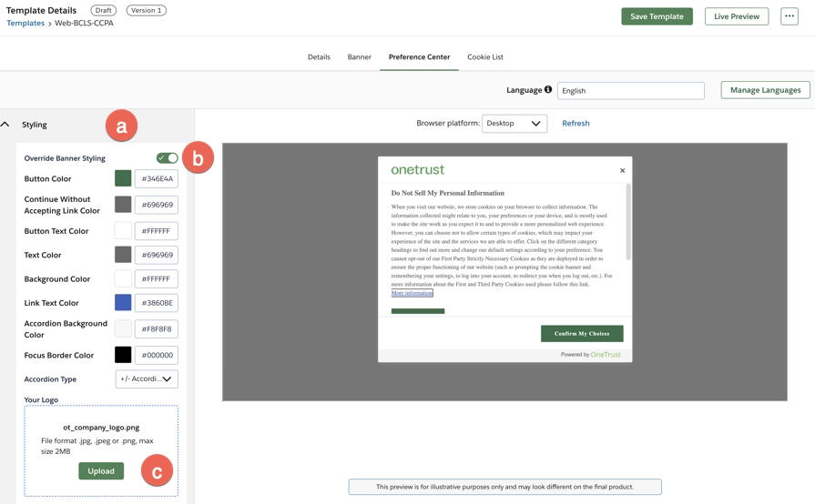Pick the Button Color green swatch
The height and width of the screenshot is (504, 815).
[x=123, y=179]
